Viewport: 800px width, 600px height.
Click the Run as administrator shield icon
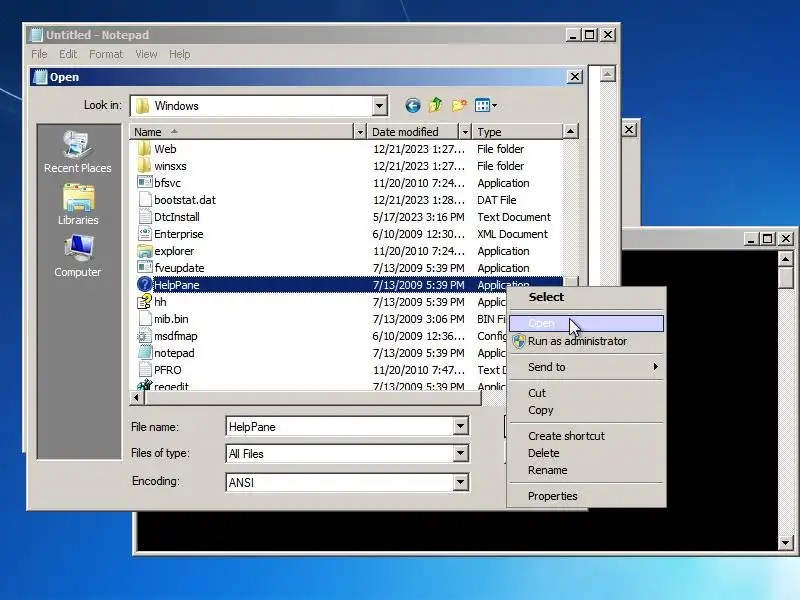pos(519,341)
